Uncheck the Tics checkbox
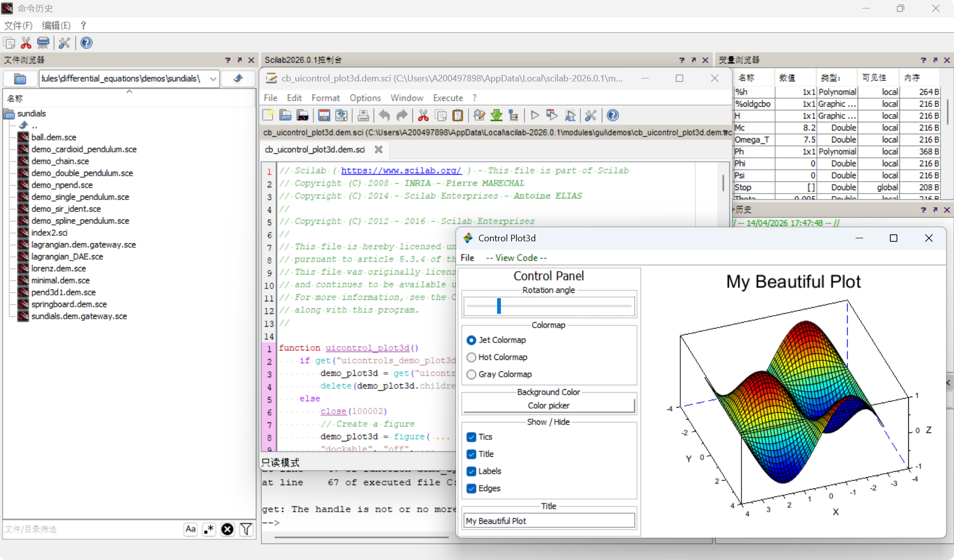The height and width of the screenshot is (560, 954). click(472, 437)
